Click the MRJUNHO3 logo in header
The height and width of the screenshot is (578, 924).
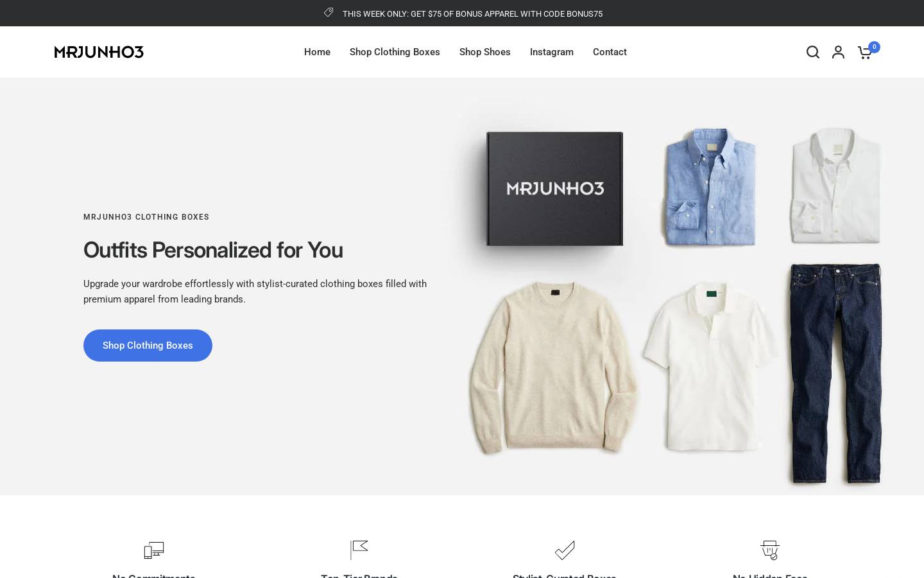coord(99,52)
